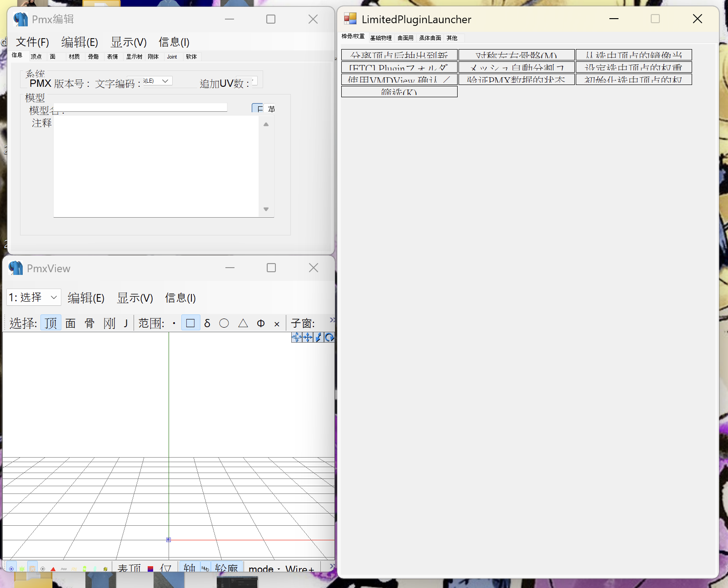Click the comment box scrollbar down arrow
Viewport: 728px width, 588px height.
(266, 209)
